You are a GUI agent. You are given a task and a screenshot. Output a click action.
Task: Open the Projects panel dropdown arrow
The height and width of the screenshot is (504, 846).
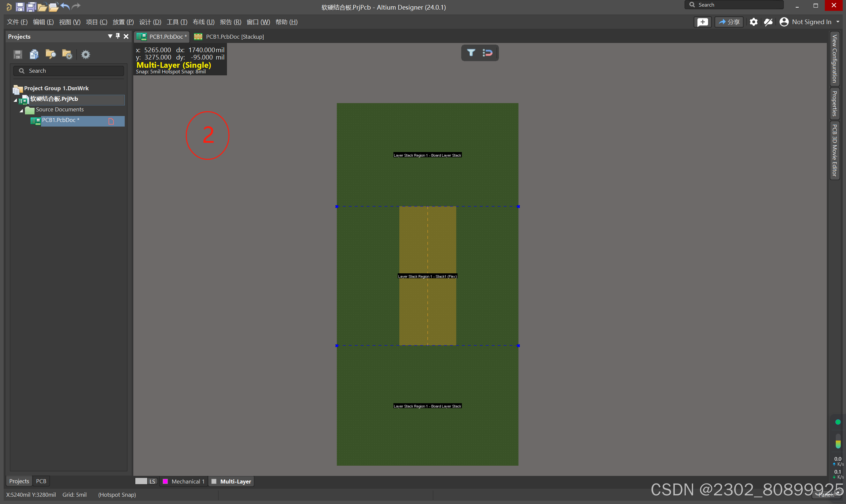click(x=110, y=36)
